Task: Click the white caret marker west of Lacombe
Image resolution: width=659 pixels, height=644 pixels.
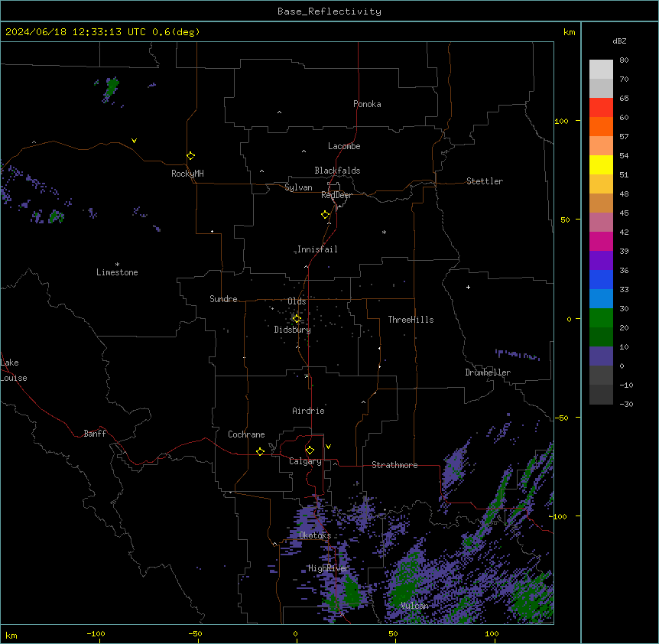Action: (304, 151)
